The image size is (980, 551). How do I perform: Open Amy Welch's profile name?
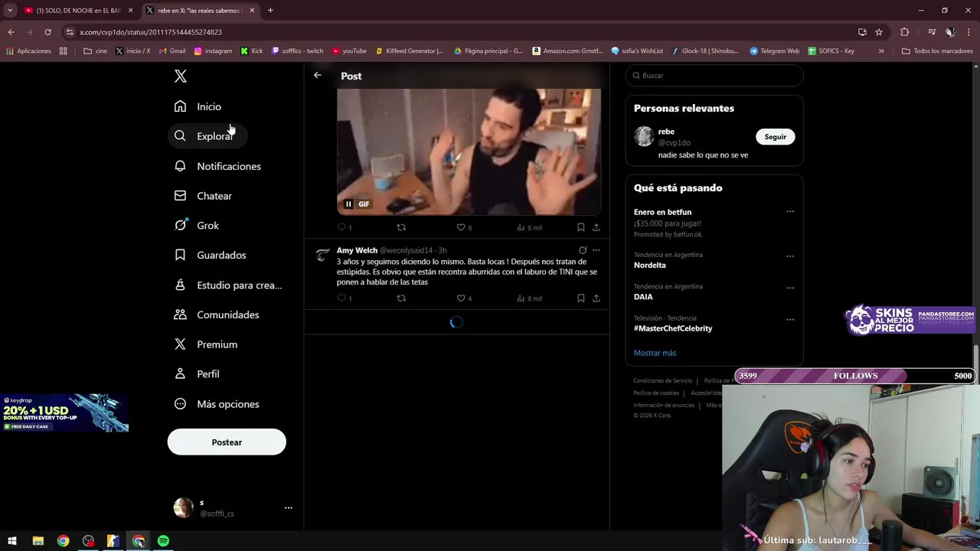[x=357, y=250]
